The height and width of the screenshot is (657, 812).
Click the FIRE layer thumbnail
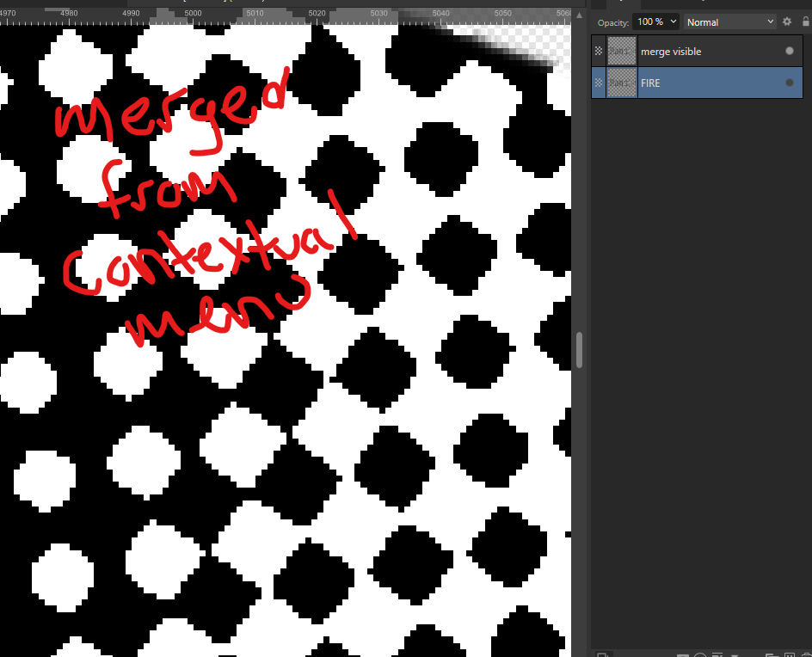click(x=621, y=83)
